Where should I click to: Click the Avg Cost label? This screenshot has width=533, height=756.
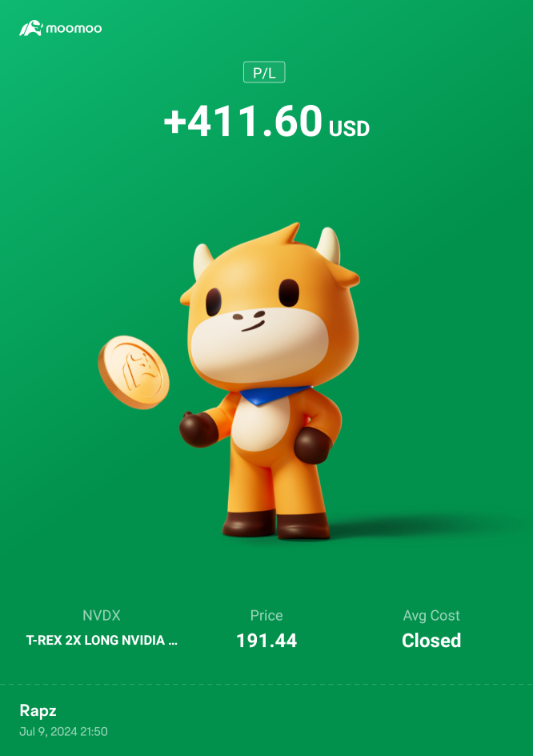431,616
